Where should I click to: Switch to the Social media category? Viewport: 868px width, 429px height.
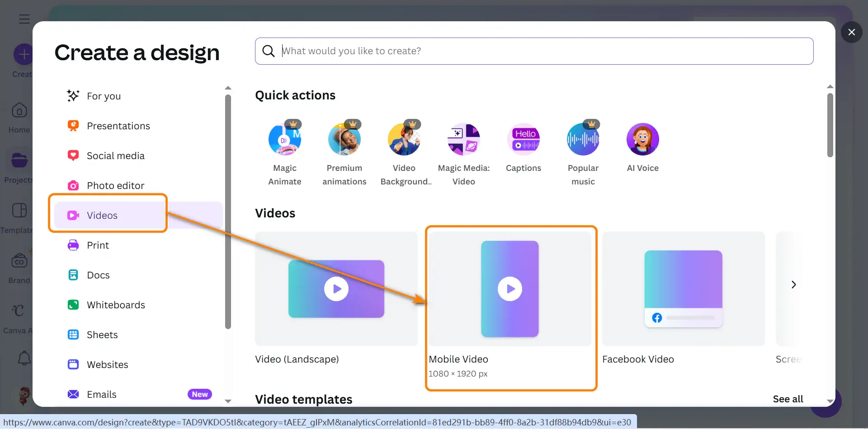click(x=115, y=156)
